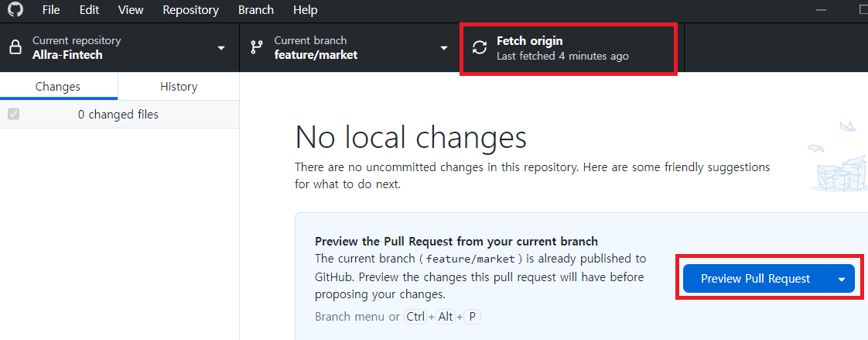Click the GitHub octocat logo icon
Viewport: 868px width, 340px height.
pos(15,9)
